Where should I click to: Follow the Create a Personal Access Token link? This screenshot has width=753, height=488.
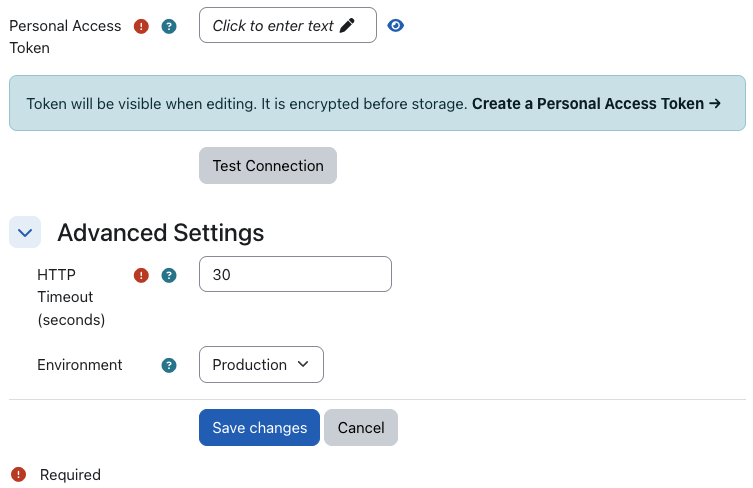click(596, 103)
